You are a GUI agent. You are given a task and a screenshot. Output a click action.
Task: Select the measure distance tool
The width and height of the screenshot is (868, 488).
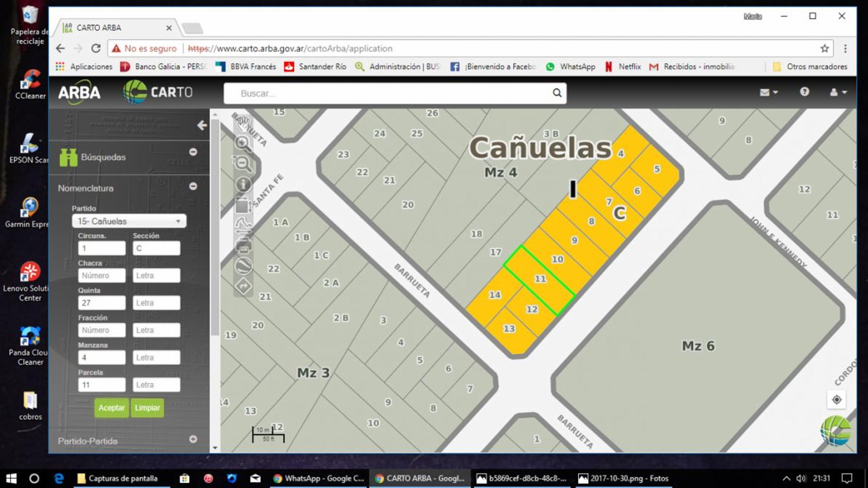click(x=243, y=225)
